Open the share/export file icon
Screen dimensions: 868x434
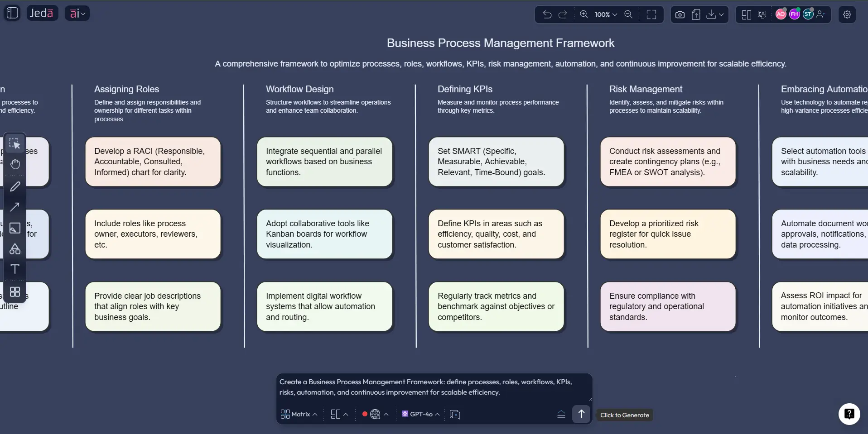tap(697, 14)
